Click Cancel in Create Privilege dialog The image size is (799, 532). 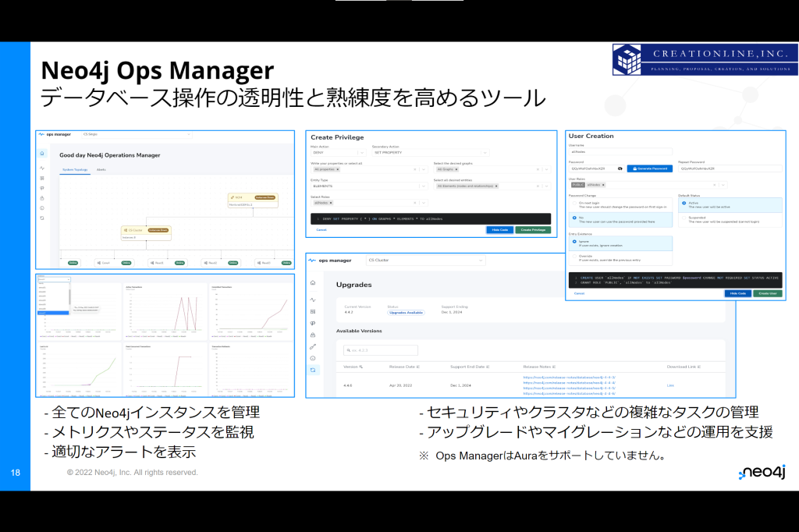pyautogui.click(x=321, y=230)
